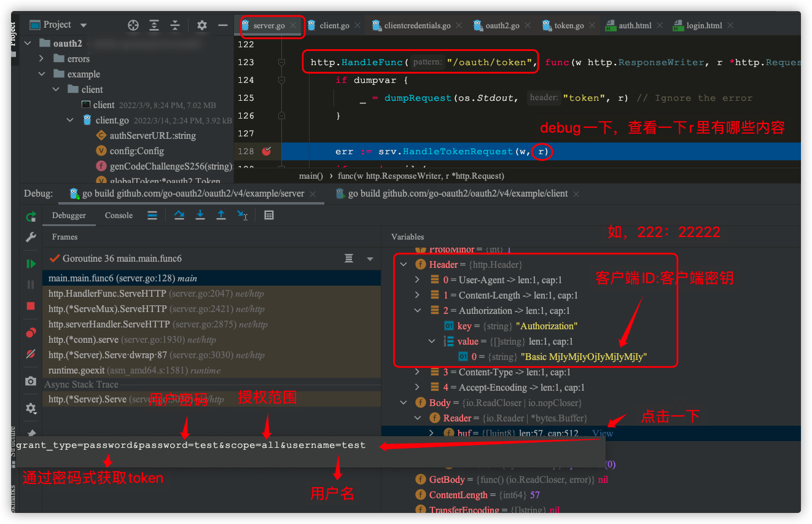
Task: Click Collapse All icon in Project toolbar
Action: click(x=175, y=25)
